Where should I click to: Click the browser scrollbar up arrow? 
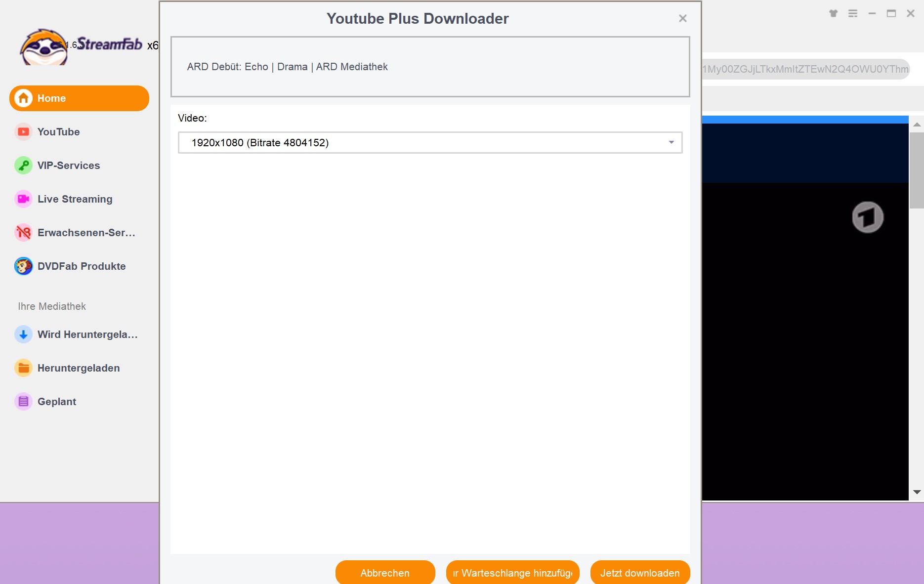[x=917, y=125]
